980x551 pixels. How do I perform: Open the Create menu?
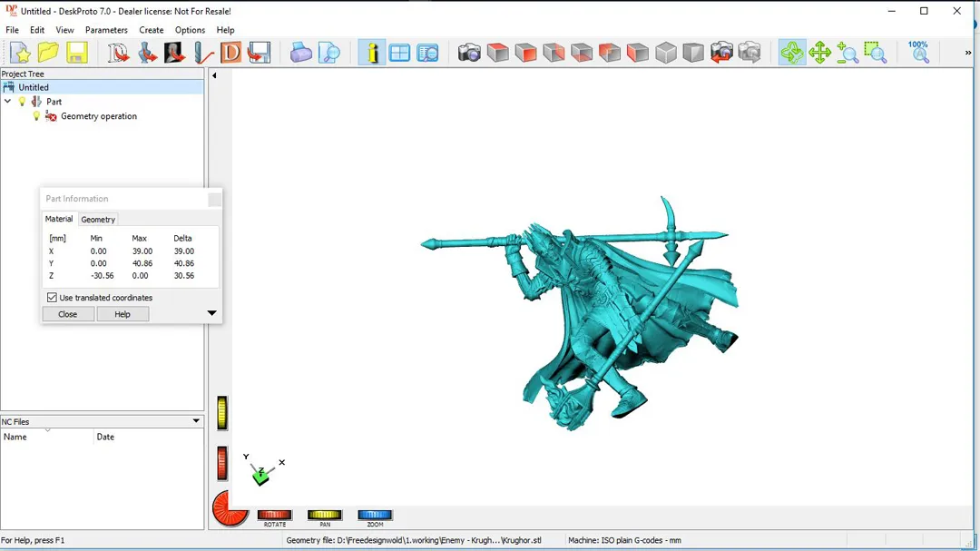tap(152, 30)
